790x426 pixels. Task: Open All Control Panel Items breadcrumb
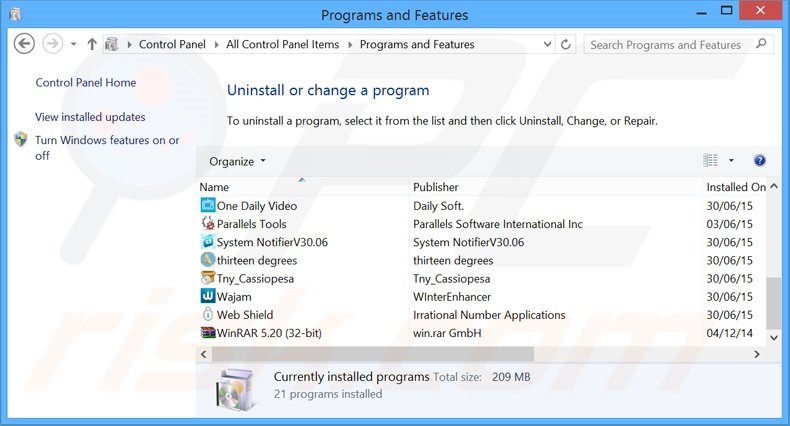pos(283,44)
